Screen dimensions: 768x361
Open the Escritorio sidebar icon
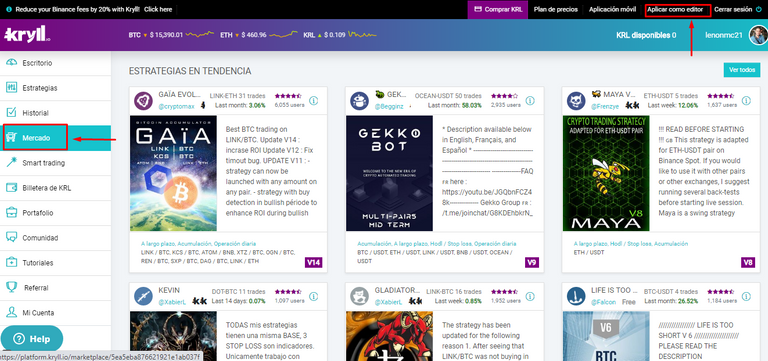11,63
